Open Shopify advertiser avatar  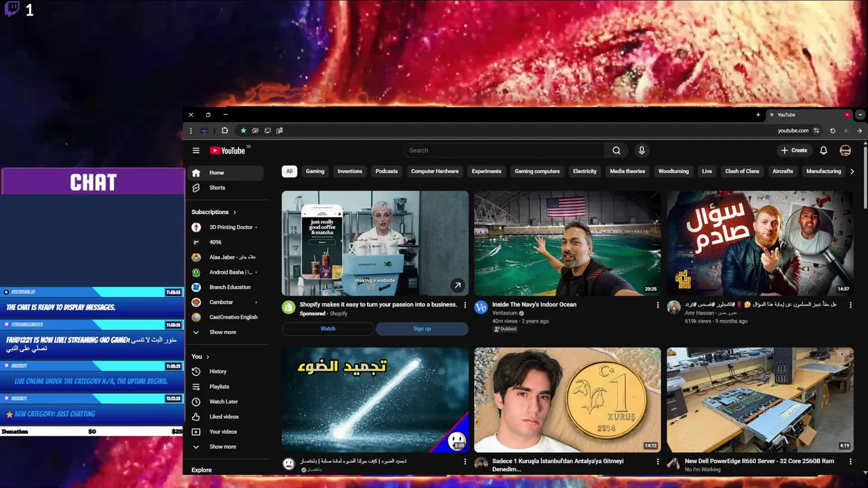pos(288,308)
